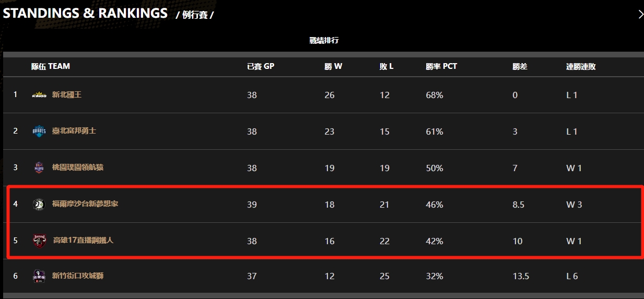644x299 pixels.
Task: Open the 臺北富邦勇士 team link
Action: pyautogui.click(x=74, y=131)
